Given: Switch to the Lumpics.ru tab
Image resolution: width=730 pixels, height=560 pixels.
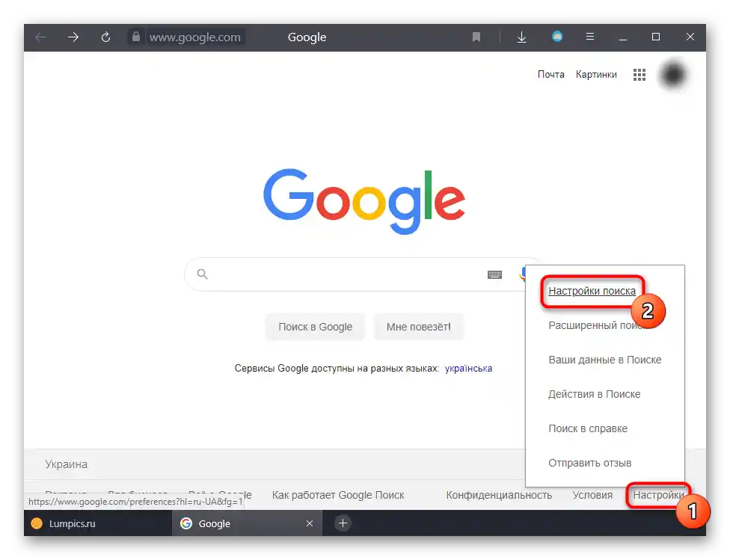Looking at the screenshot, I should (98, 523).
